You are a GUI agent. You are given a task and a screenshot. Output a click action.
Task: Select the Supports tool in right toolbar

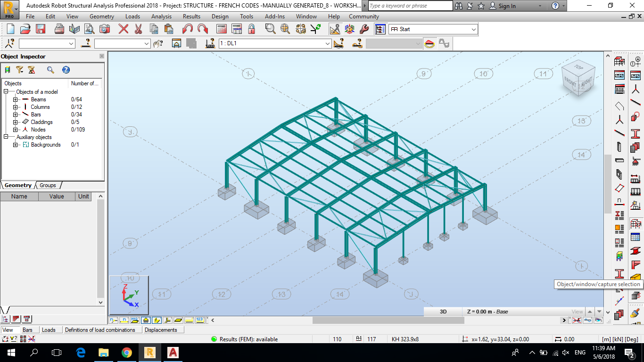636,160
